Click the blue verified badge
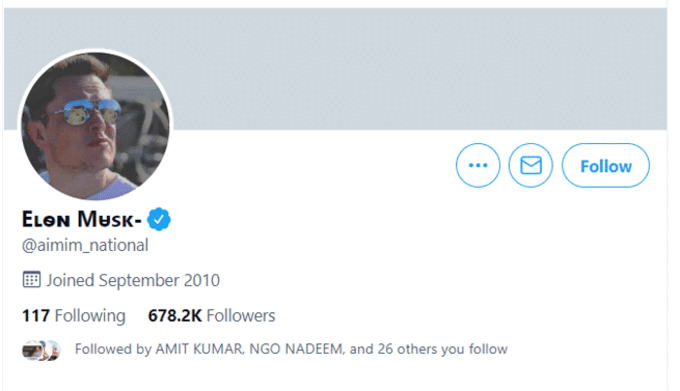680x391 pixels. pos(159,219)
